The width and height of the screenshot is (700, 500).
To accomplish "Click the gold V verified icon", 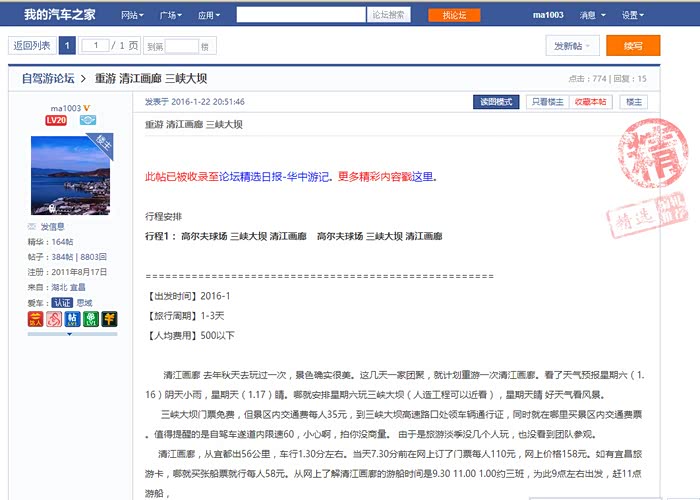I will [87, 108].
